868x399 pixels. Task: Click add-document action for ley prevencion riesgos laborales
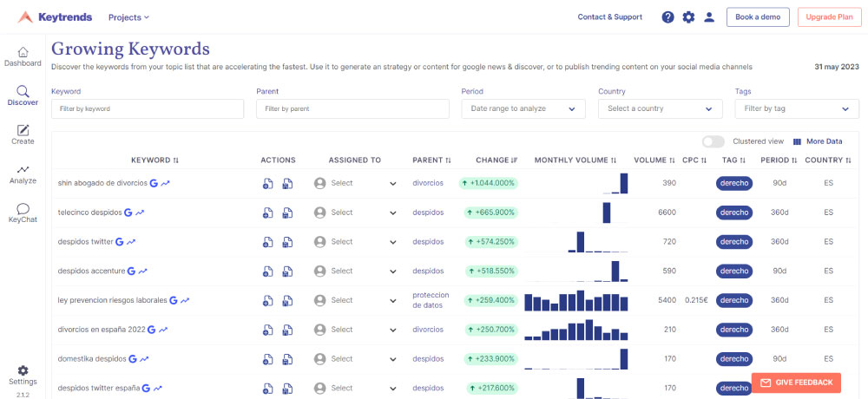coord(268,300)
